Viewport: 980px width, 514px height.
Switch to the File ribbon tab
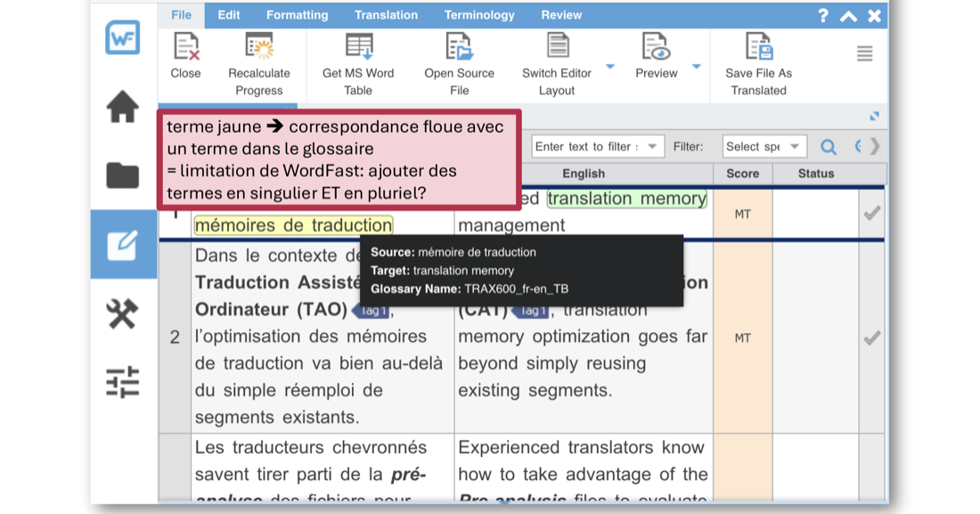click(181, 15)
